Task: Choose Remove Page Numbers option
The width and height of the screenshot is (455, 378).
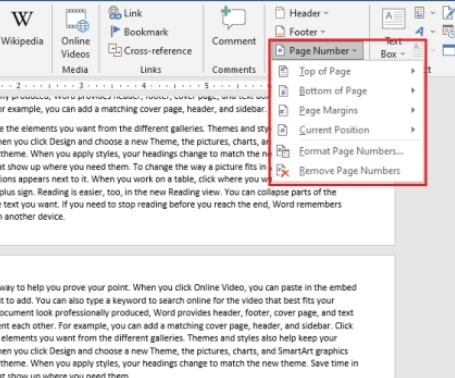Action: coord(347,171)
